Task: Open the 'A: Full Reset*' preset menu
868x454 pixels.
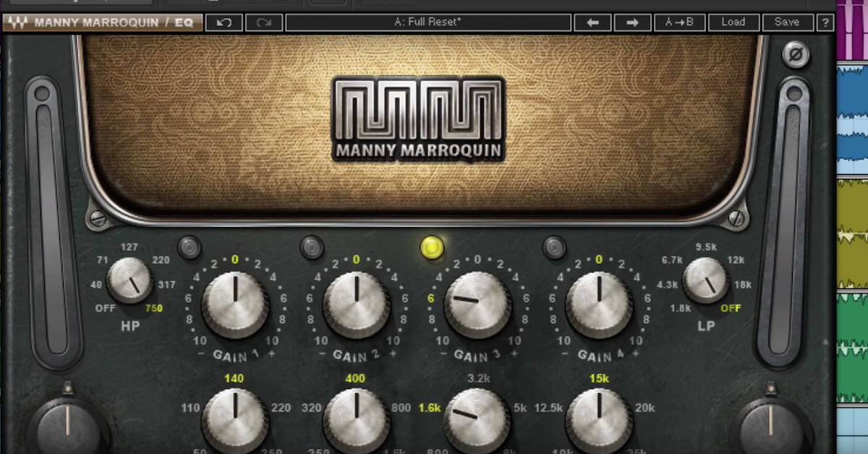Action: (427, 22)
